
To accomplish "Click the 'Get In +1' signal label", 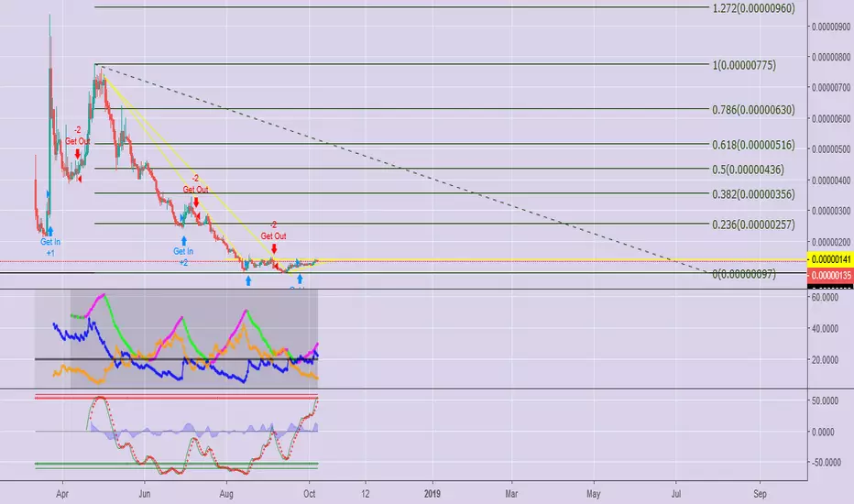I will click(x=50, y=247).
